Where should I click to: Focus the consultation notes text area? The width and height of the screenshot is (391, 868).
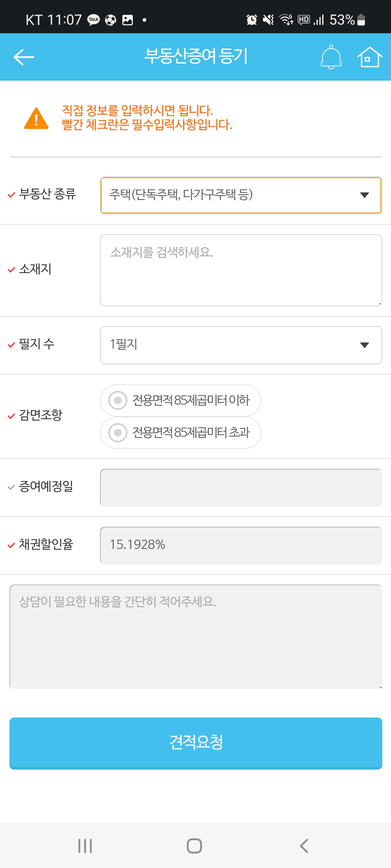[196, 637]
